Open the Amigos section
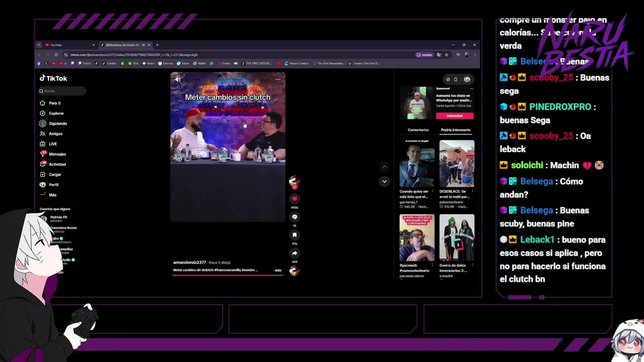Image resolution: width=644 pixels, height=362 pixels. [51, 134]
